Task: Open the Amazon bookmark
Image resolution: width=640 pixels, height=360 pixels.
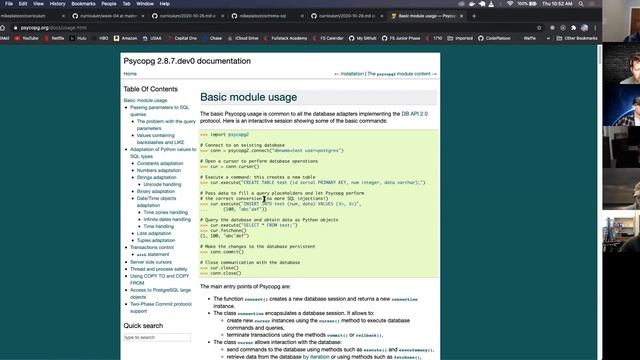Action: pos(126,38)
